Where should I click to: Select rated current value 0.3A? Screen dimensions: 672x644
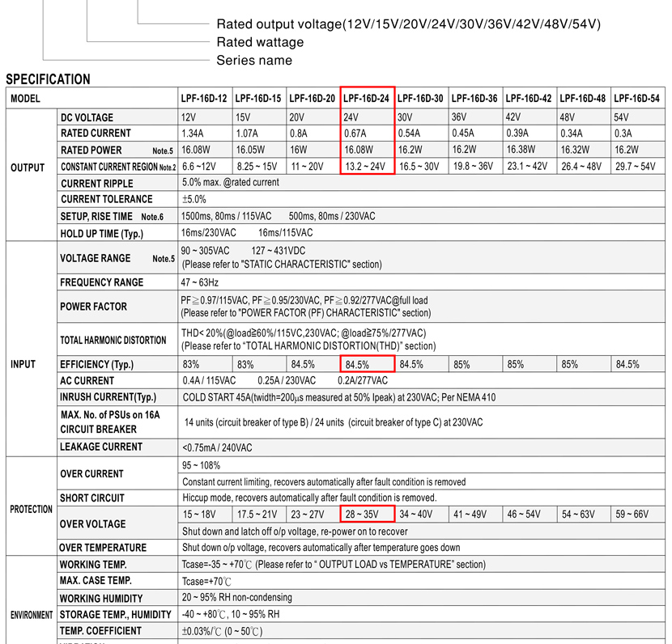(623, 133)
